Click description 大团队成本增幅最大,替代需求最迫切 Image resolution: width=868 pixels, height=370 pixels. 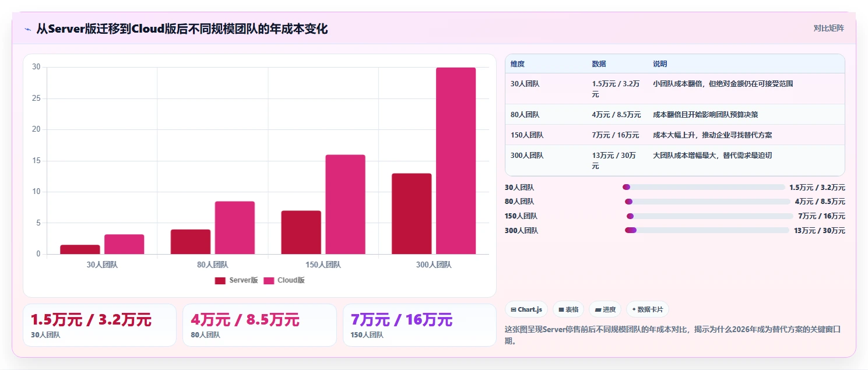pos(712,156)
